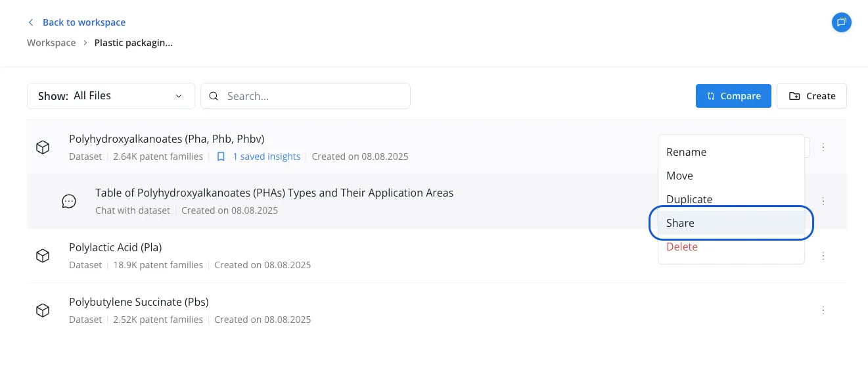Open three-dot menu for Polylactic Acid

point(823,256)
